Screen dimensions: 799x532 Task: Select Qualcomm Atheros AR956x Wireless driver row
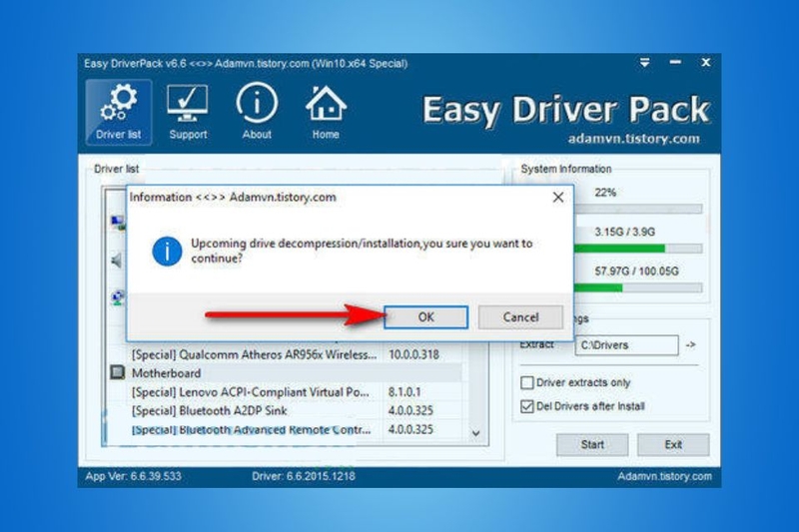[286, 354]
